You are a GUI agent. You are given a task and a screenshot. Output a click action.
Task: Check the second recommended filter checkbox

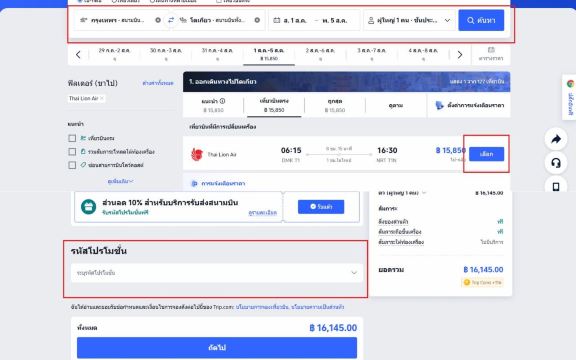pyautogui.click(x=72, y=151)
